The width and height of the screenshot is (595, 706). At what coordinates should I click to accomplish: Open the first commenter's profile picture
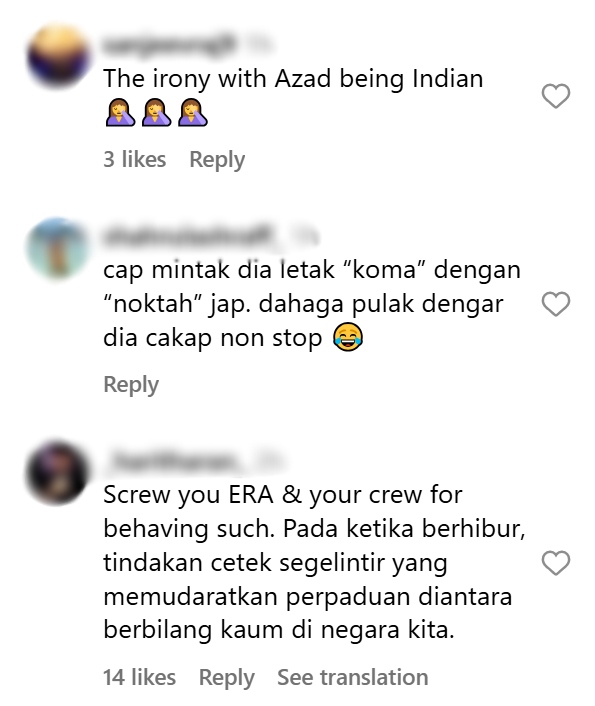click(58, 56)
